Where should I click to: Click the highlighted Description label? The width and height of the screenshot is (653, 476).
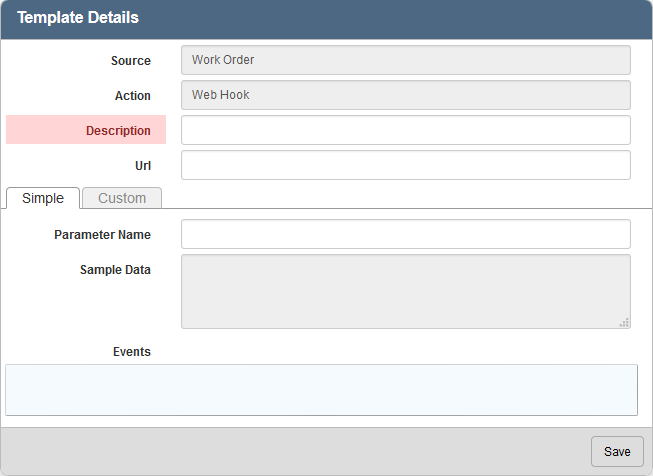pos(118,131)
